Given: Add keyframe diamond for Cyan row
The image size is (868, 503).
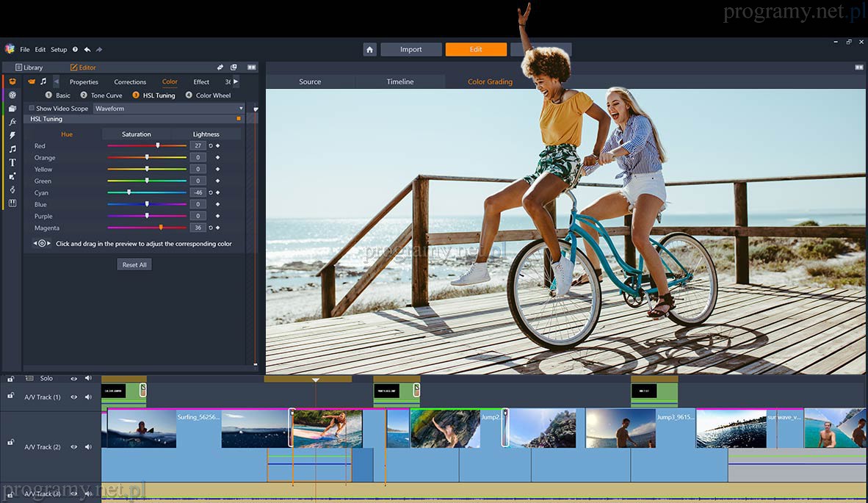Looking at the screenshot, I should click(x=217, y=193).
